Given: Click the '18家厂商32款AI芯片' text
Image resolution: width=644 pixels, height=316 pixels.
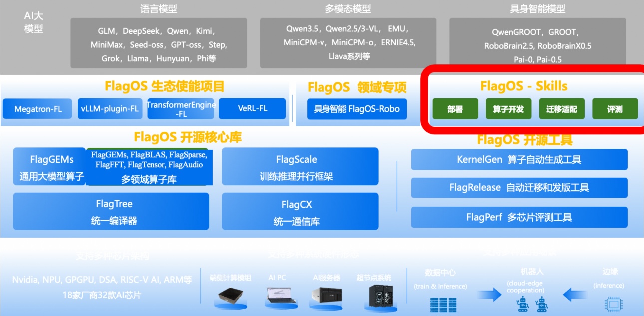Looking at the screenshot, I should point(102,295).
